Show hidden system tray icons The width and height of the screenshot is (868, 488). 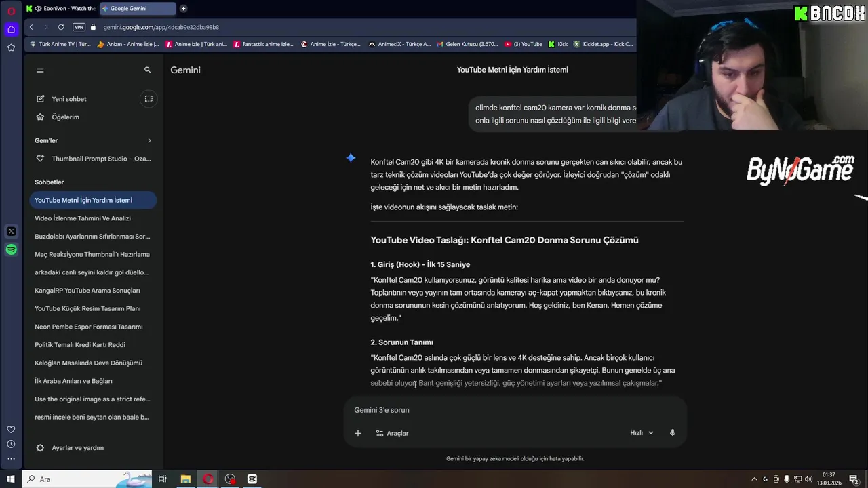[754, 479]
